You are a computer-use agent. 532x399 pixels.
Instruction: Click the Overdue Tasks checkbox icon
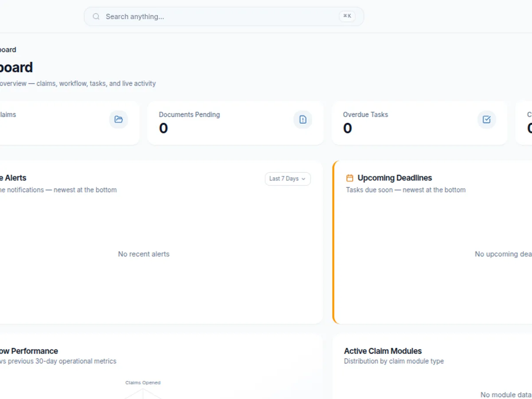487,119
